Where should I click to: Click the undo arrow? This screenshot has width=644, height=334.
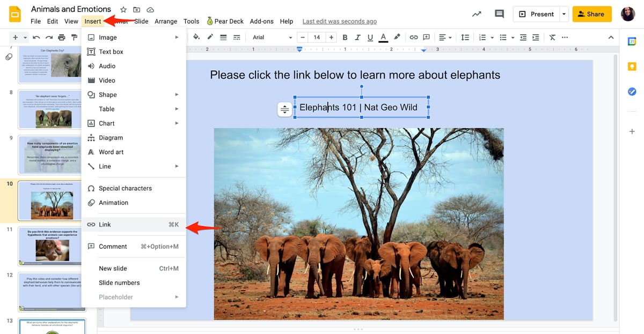click(x=36, y=38)
